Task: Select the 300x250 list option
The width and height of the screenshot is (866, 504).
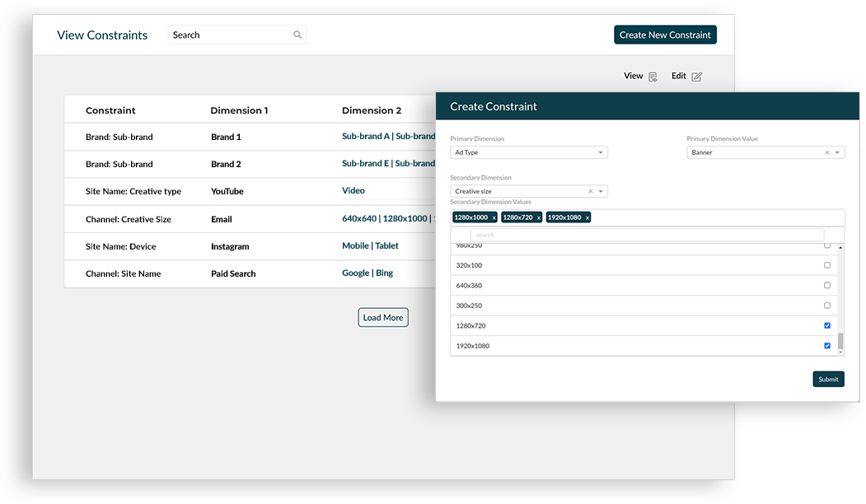Action: coord(644,306)
